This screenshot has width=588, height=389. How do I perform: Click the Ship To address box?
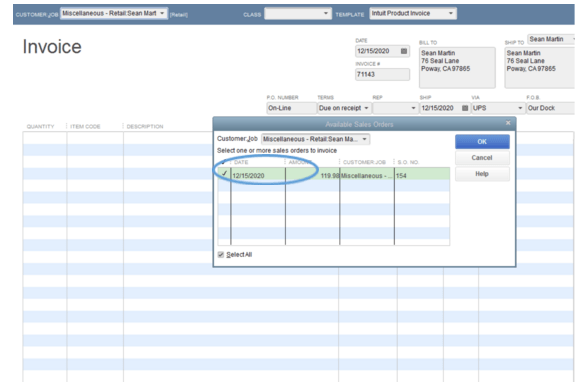click(540, 68)
